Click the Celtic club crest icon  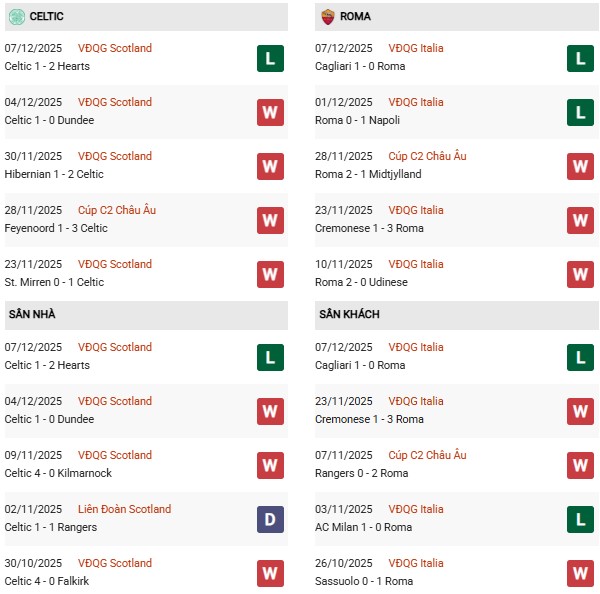pos(15,16)
